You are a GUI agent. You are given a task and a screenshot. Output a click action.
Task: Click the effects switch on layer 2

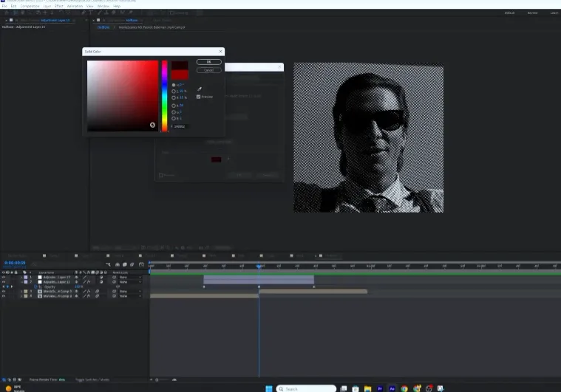pos(89,282)
